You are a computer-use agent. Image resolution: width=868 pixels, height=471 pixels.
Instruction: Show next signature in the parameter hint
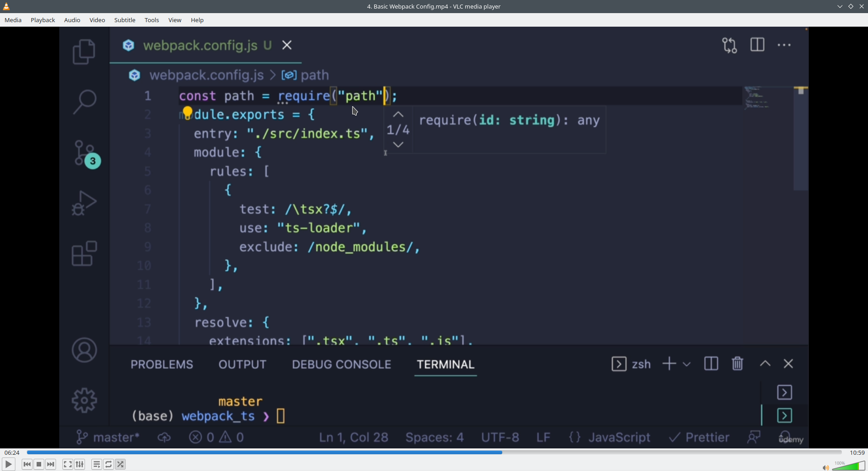coord(398,145)
